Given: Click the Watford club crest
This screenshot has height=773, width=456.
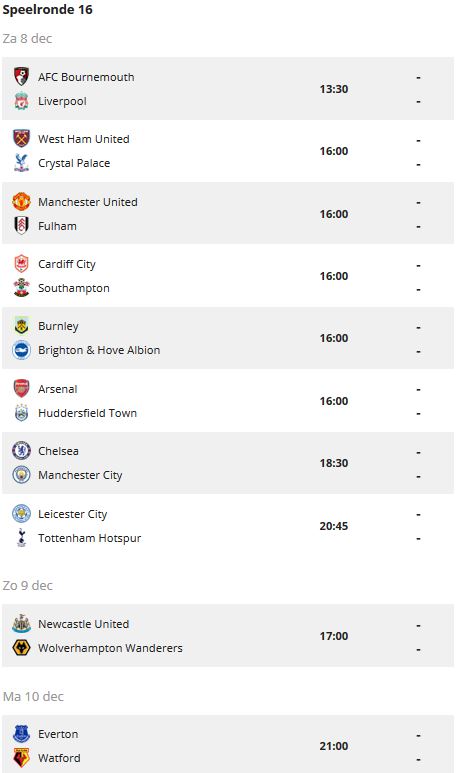Looking at the screenshot, I should point(21,758).
